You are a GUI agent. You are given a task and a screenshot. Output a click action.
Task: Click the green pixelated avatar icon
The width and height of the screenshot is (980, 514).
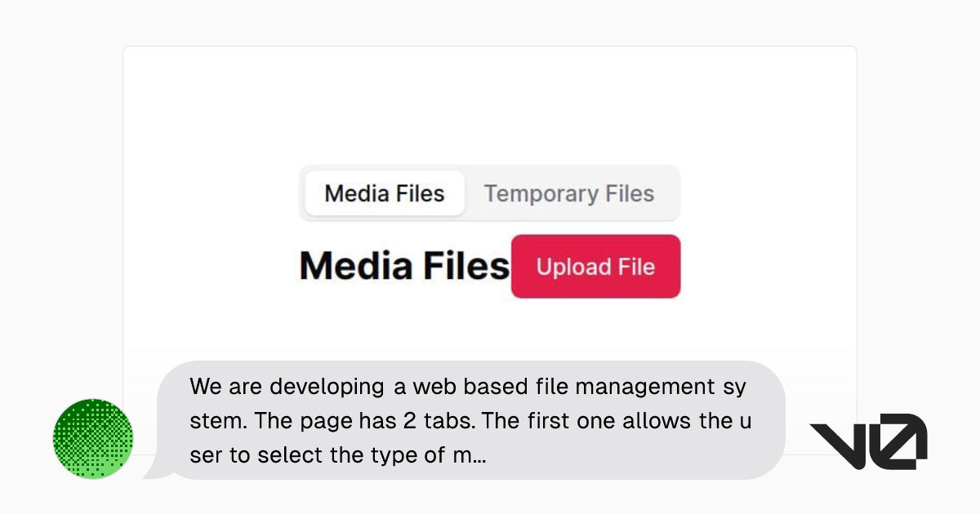tap(92, 439)
